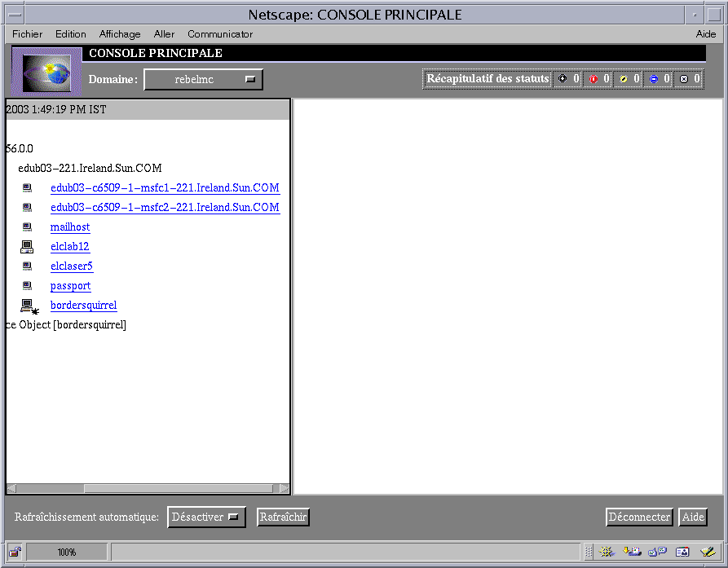The width and height of the screenshot is (728, 568).
Task: Open the Aller menu
Action: pos(164,34)
